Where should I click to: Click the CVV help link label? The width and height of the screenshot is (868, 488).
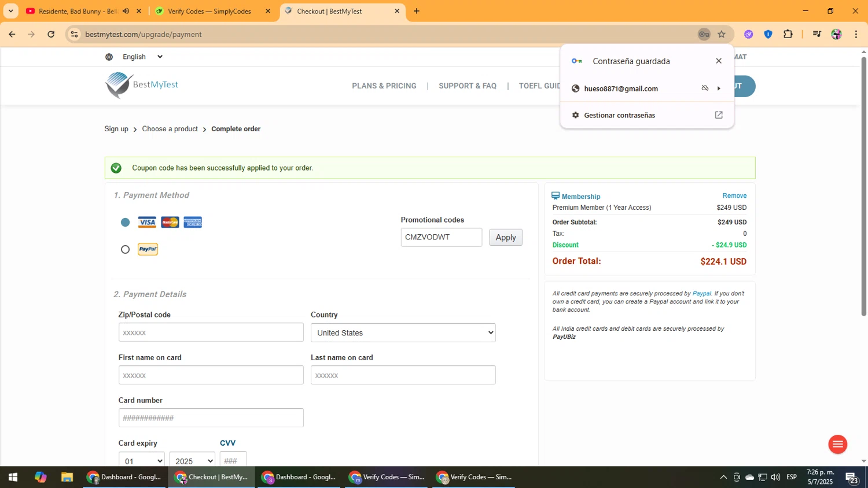228,443
